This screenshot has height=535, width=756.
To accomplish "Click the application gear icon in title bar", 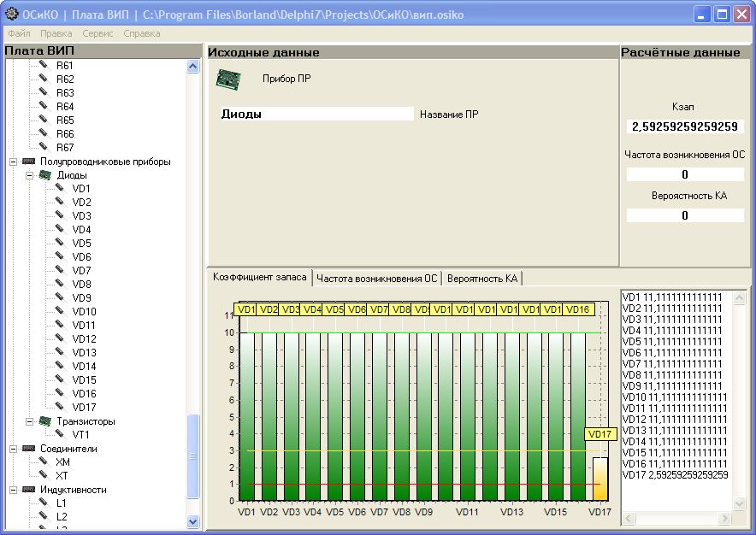I will pos(12,14).
